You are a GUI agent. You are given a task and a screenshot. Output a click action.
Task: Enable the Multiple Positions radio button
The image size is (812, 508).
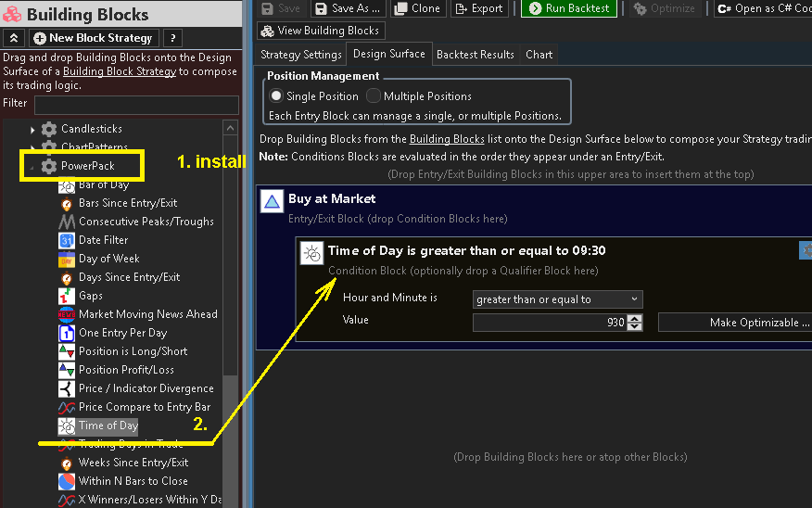[374, 96]
